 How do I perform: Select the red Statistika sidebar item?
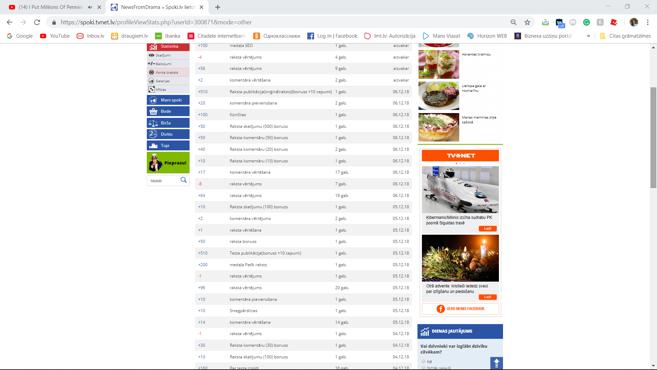[168, 47]
